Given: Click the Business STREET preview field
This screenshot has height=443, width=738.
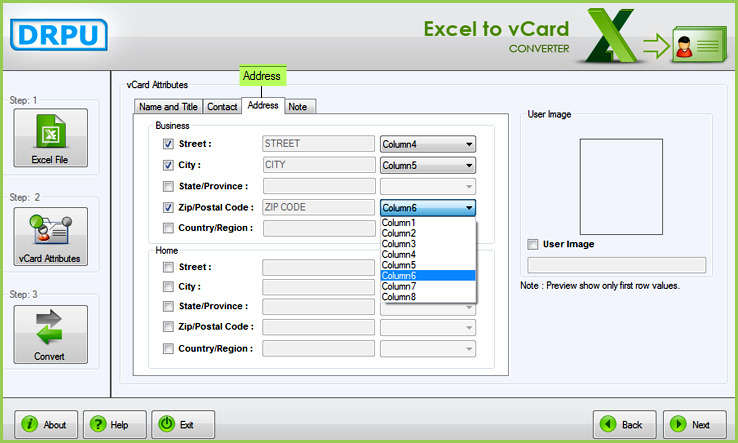Looking at the screenshot, I should 319,144.
